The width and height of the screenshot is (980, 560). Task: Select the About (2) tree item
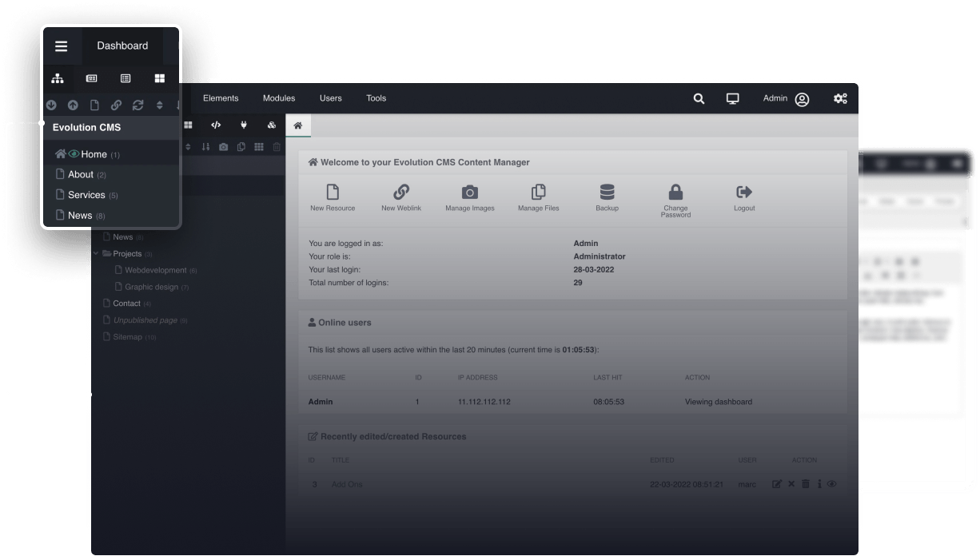pyautogui.click(x=81, y=174)
